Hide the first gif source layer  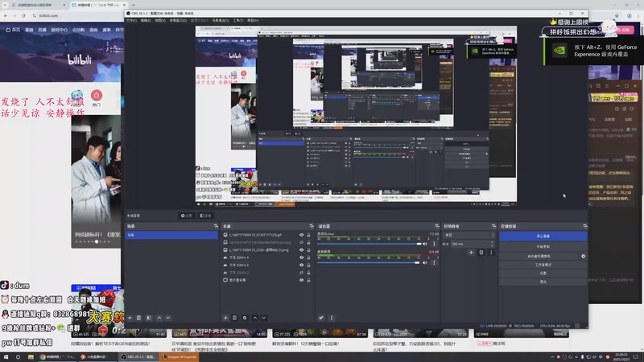point(302,235)
